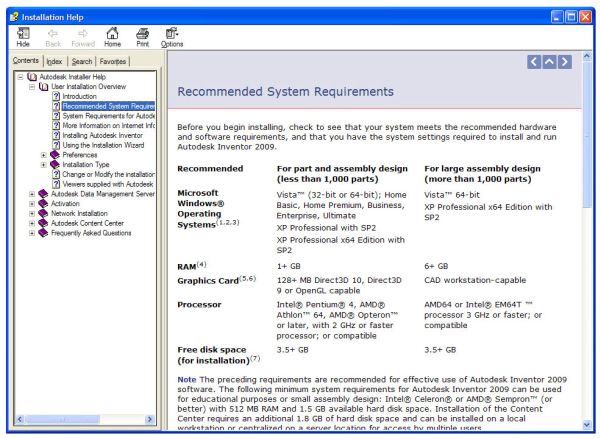Click the Autodesk Content Center book icon
The height and width of the screenshot is (439, 600).
43,223
